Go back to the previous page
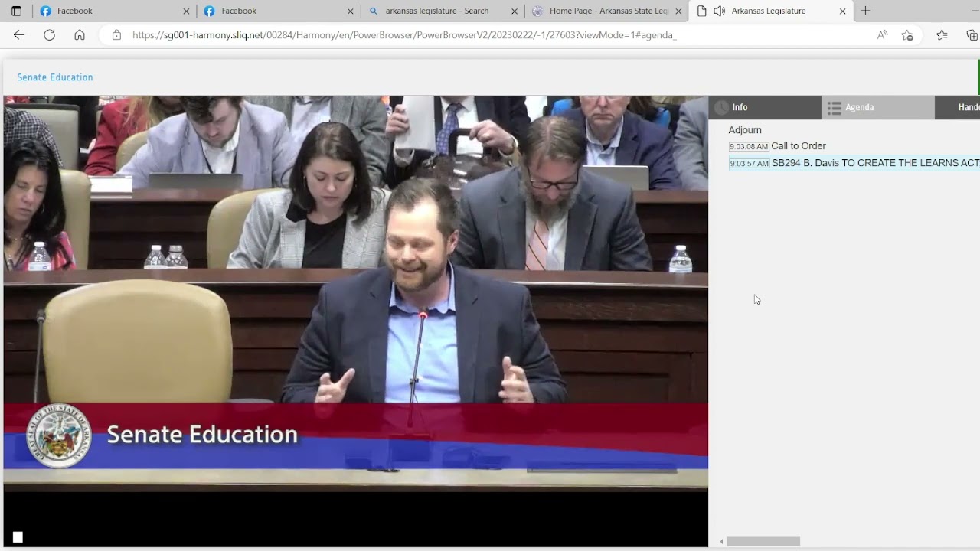Viewport: 980px width, 551px height. pyautogui.click(x=19, y=35)
